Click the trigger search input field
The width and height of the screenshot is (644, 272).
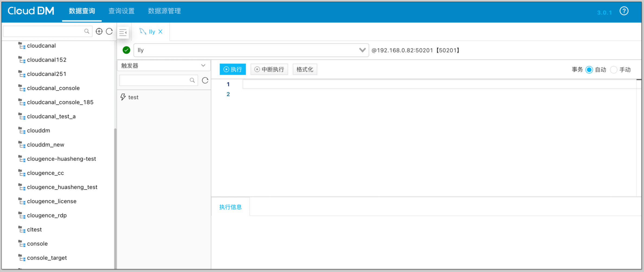(x=155, y=80)
